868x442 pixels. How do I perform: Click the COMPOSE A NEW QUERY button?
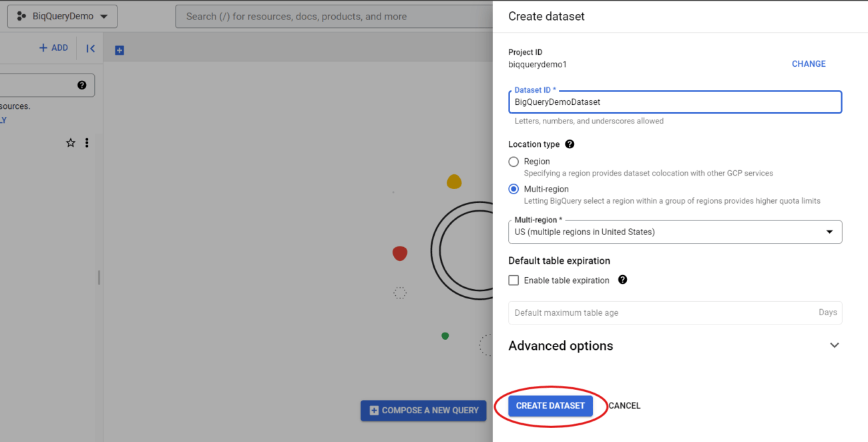pyautogui.click(x=423, y=411)
